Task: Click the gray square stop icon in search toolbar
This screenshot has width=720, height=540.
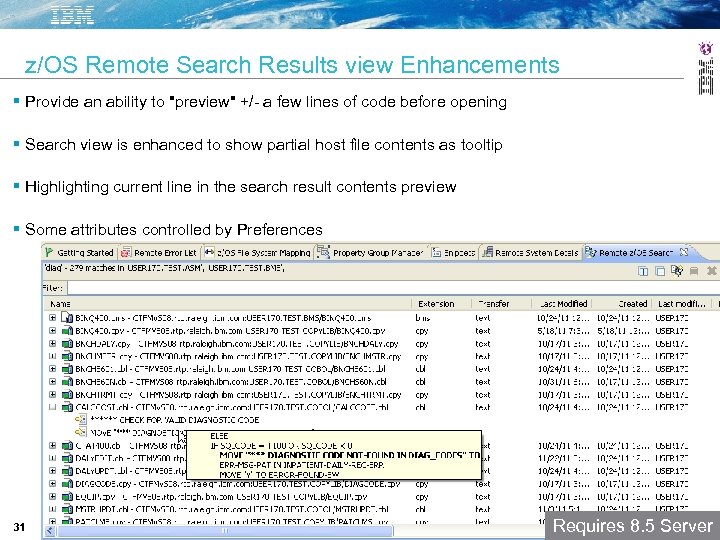Action: pos(694,271)
